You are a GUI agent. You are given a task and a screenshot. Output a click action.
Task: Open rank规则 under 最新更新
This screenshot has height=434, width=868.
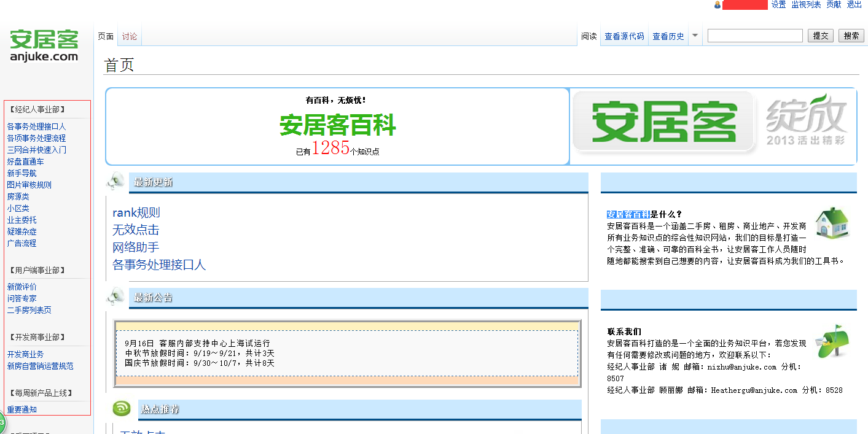pos(136,212)
